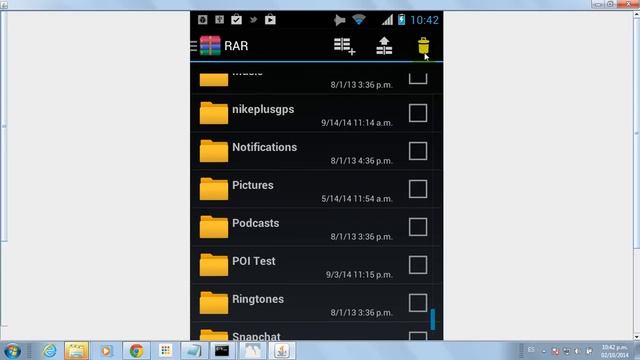This screenshot has height=360, width=640.
Task: Click the Windows taskbar clock
Action: pos(615,351)
